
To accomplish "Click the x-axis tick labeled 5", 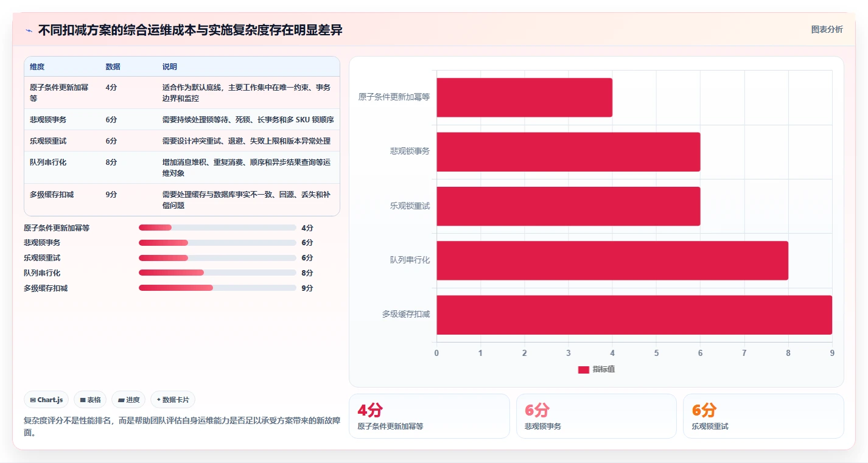I will coord(656,353).
